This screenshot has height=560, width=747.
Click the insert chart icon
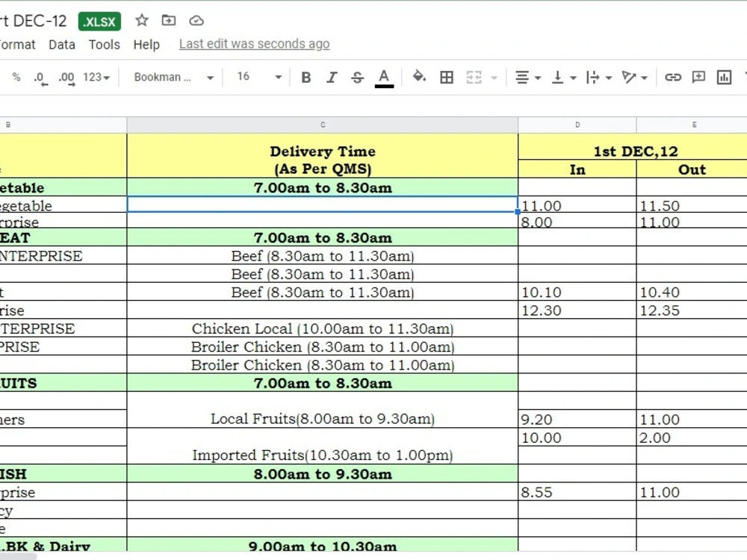pyautogui.click(x=724, y=77)
